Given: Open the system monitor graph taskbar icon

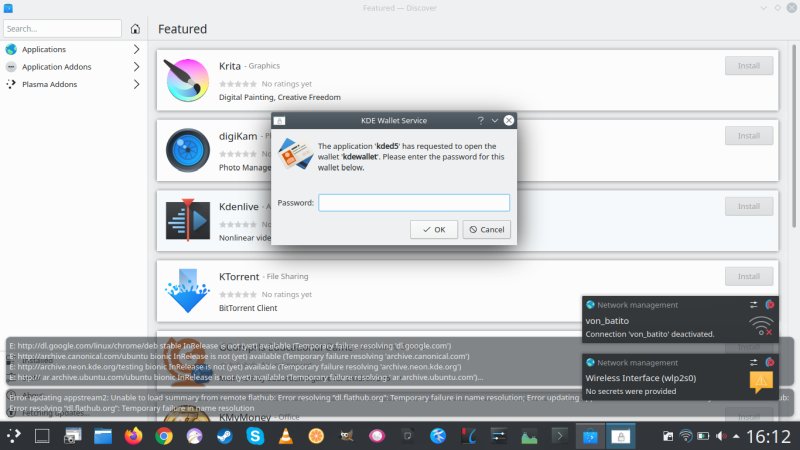Looking at the screenshot, I should click(x=529, y=437).
